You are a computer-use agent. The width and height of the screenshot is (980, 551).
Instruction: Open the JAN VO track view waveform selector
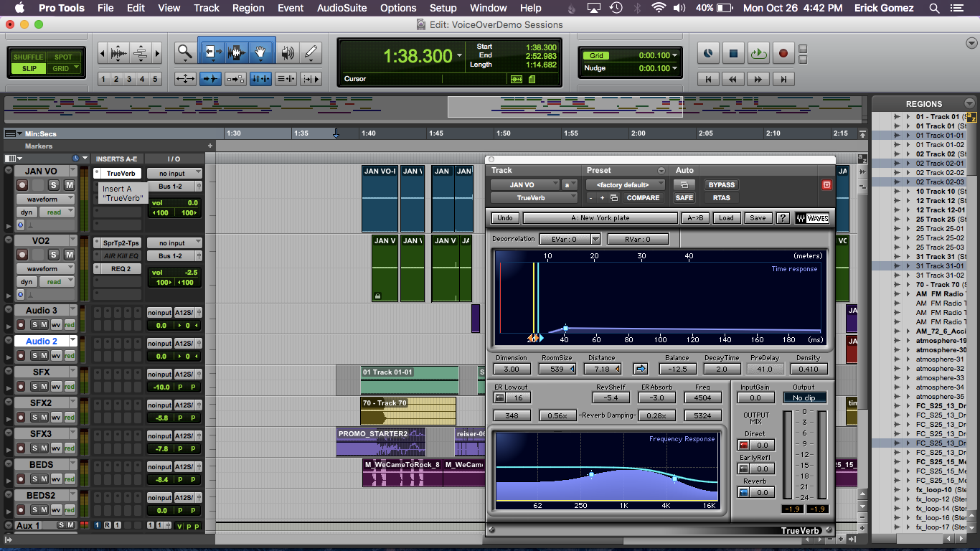(x=46, y=199)
